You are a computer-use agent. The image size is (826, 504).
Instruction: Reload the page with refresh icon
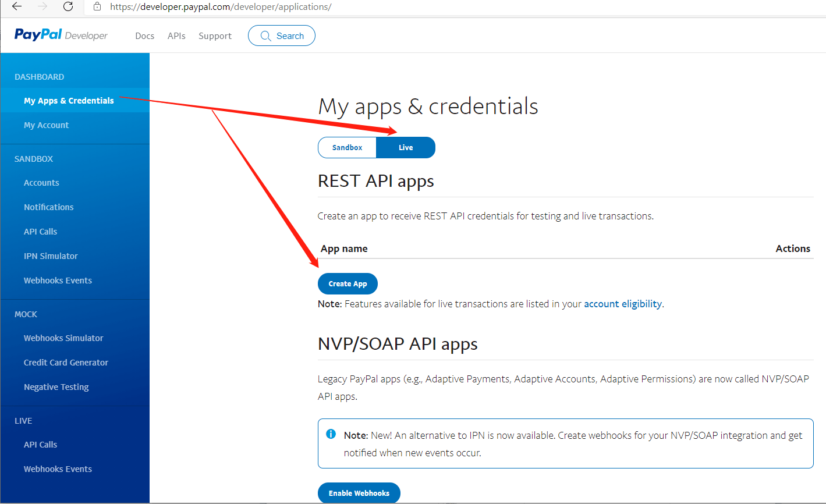point(68,7)
